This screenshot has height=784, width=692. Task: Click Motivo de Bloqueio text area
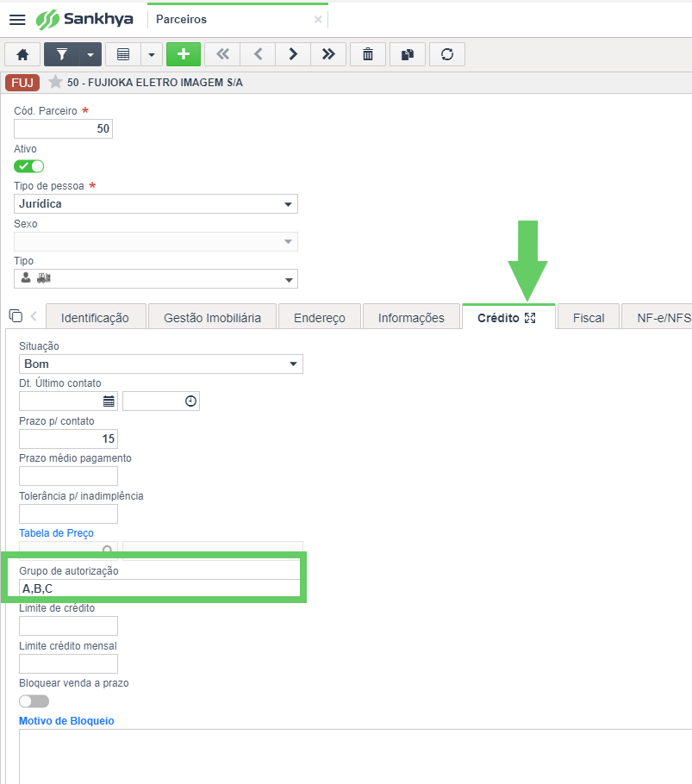(356, 756)
